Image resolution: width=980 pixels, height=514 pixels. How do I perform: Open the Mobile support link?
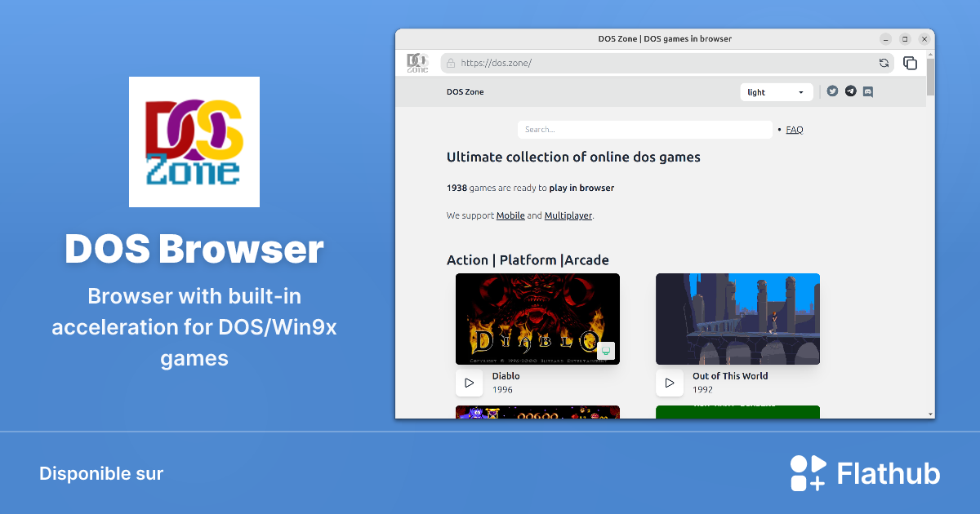coord(510,215)
